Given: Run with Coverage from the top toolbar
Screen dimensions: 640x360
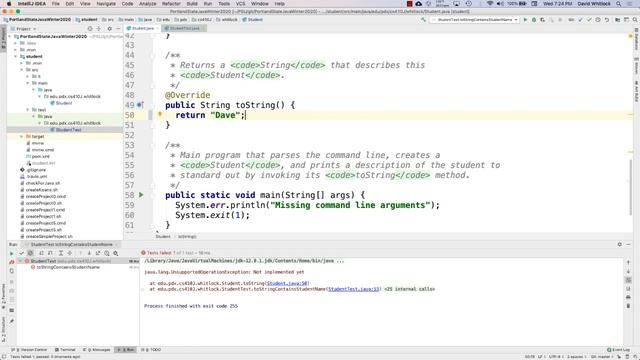Looking at the screenshot, I should click(542, 20).
